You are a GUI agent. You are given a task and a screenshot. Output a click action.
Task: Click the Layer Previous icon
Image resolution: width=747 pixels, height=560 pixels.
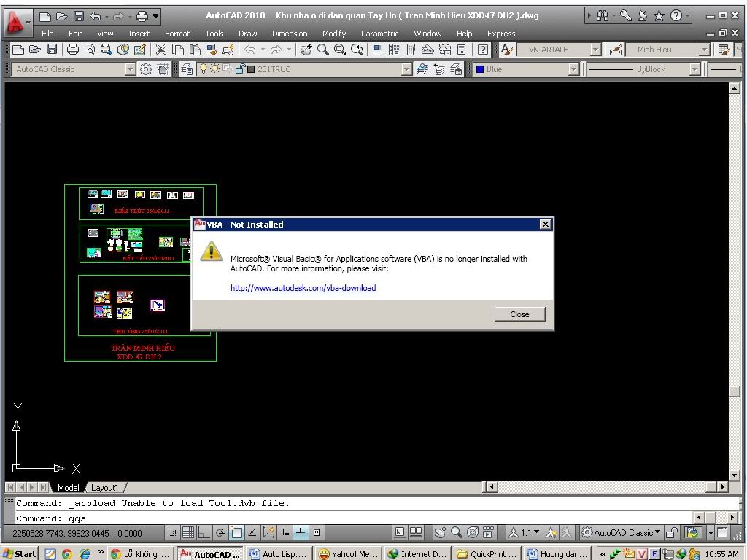click(438, 69)
